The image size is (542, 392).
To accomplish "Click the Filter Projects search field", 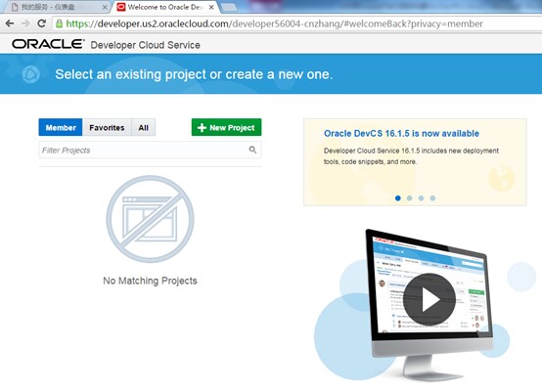I will coord(150,150).
